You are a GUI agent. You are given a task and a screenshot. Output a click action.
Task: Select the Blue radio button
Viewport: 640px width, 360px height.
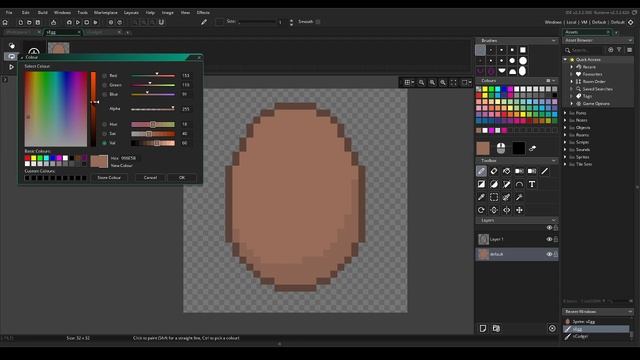coord(104,94)
